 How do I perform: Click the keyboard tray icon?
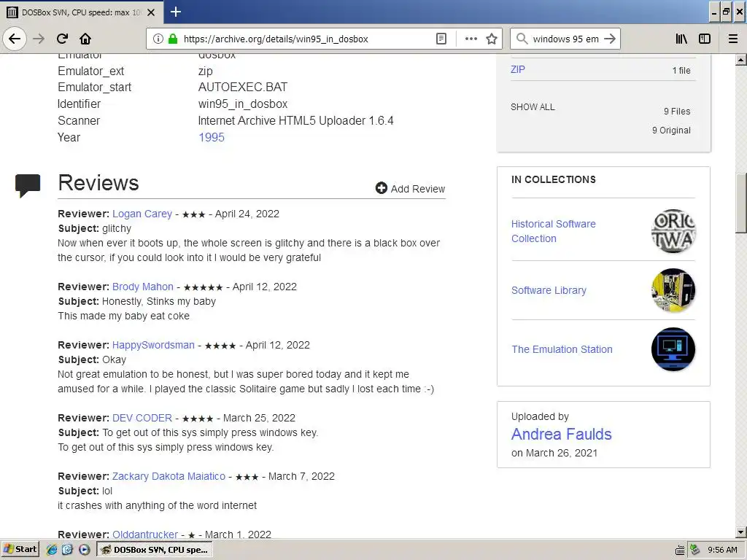pyautogui.click(x=681, y=550)
